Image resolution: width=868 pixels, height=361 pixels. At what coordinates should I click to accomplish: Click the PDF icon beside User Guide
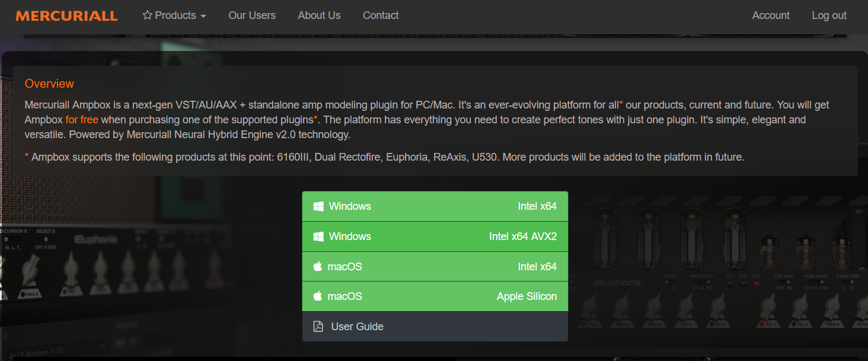pyautogui.click(x=318, y=327)
